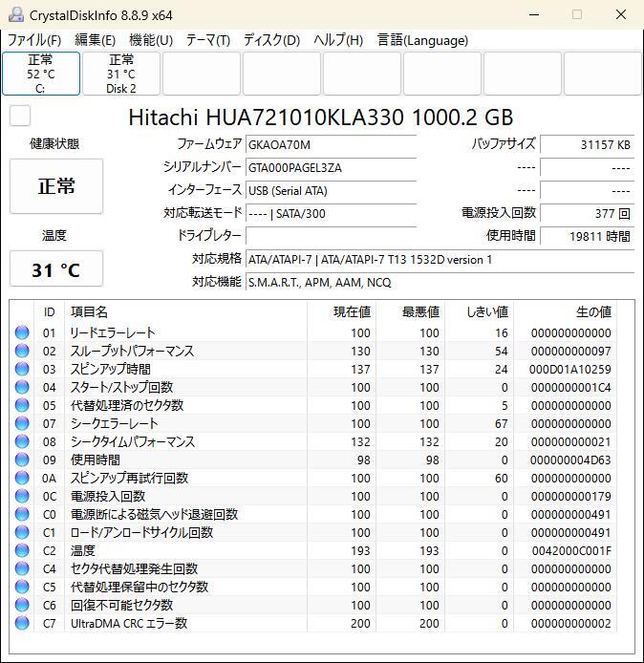Open the 編集(E) menu

[95, 40]
